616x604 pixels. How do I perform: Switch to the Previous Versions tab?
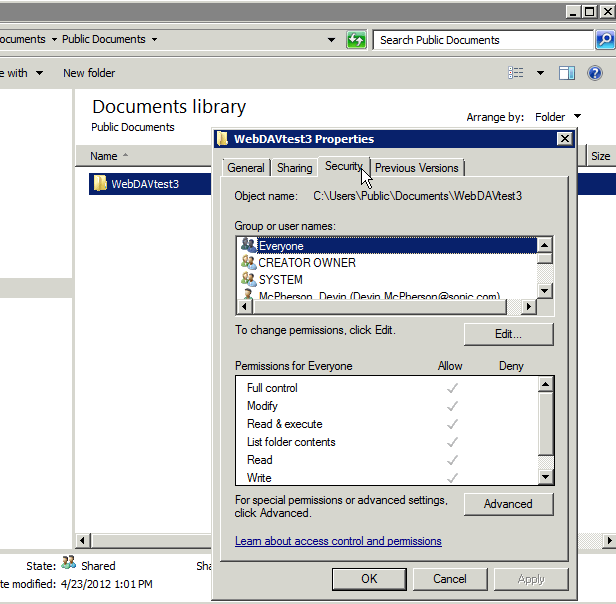click(x=416, y=168)
